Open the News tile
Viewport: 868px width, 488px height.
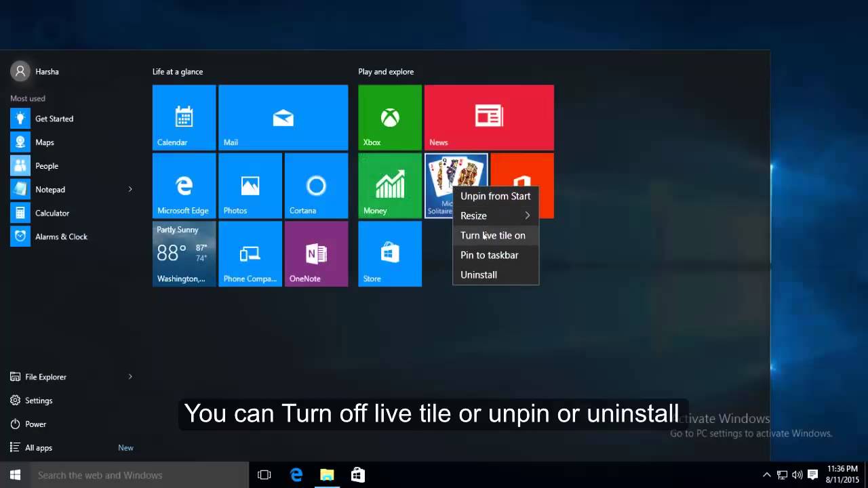[x=489, y=117]
